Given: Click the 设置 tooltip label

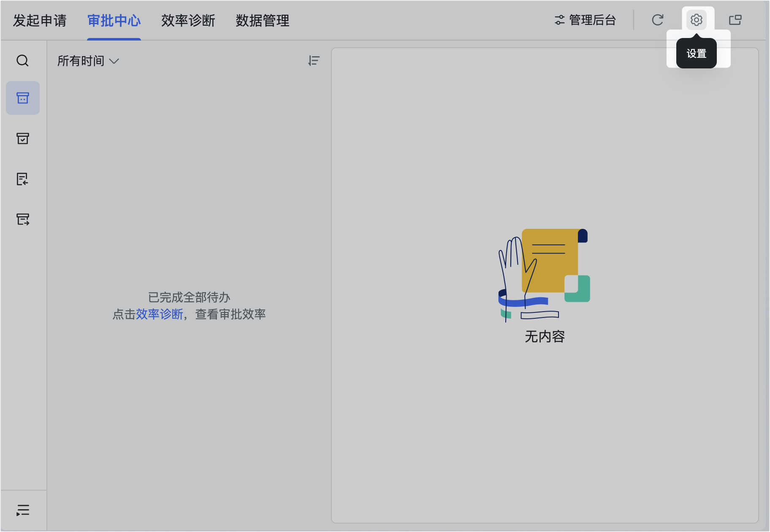Looking at the screenshot, I should 696,54.
